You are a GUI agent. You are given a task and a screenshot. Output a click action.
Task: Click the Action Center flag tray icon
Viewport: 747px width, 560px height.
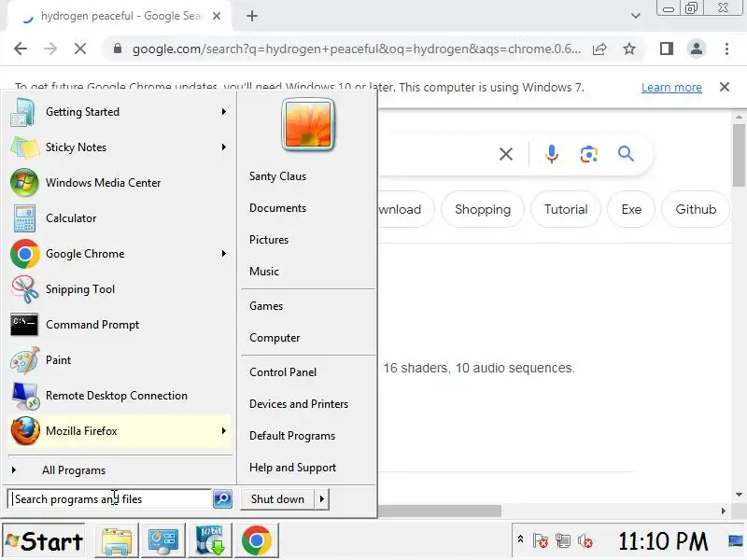[x=541, y=541]
